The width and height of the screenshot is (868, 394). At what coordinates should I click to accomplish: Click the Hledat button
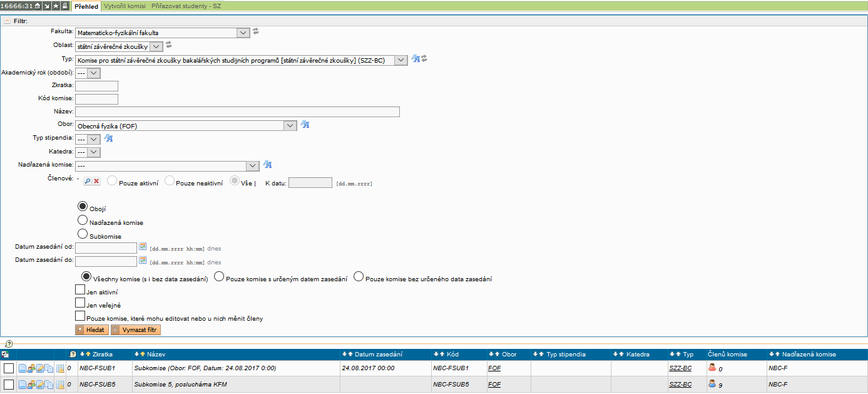(91, 329)
